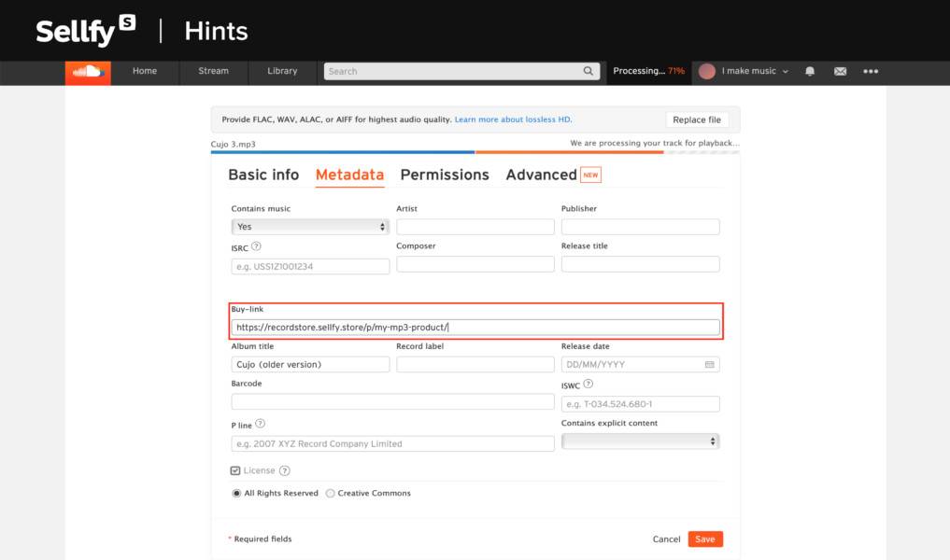The image size is (950, 560).
Task: Click the ISRC help question mark
Action: coord(256,246)
